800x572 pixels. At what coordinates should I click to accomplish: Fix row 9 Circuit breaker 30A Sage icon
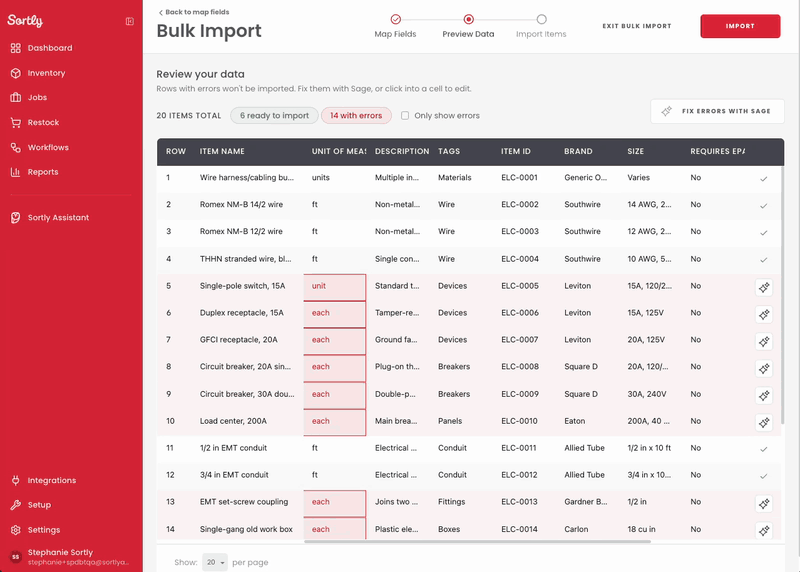tap(764, 395)
